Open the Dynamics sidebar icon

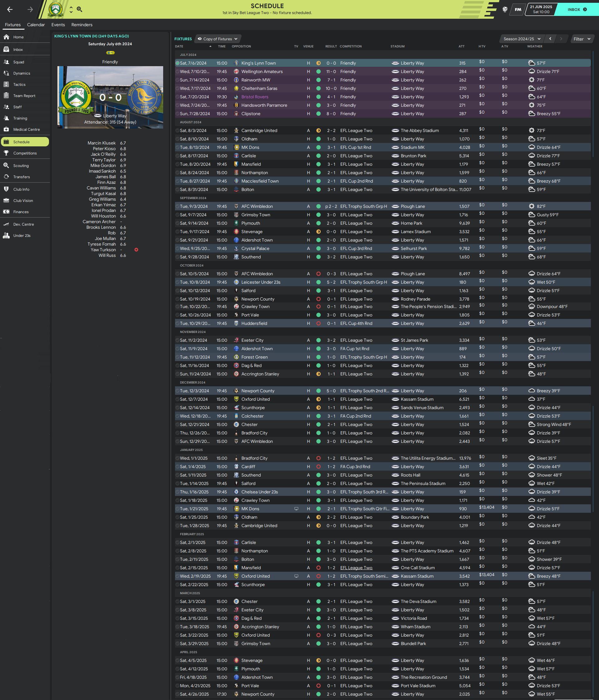6,73
